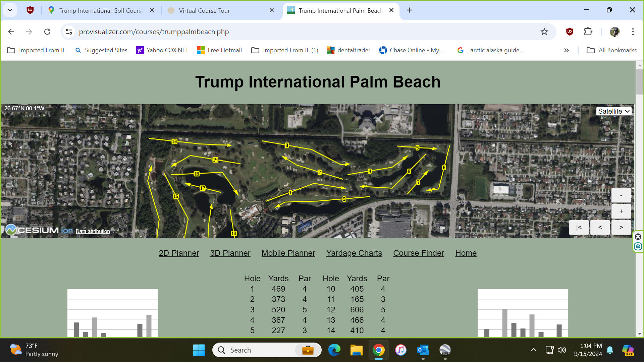Click the hole 10 marker on map

234,234
